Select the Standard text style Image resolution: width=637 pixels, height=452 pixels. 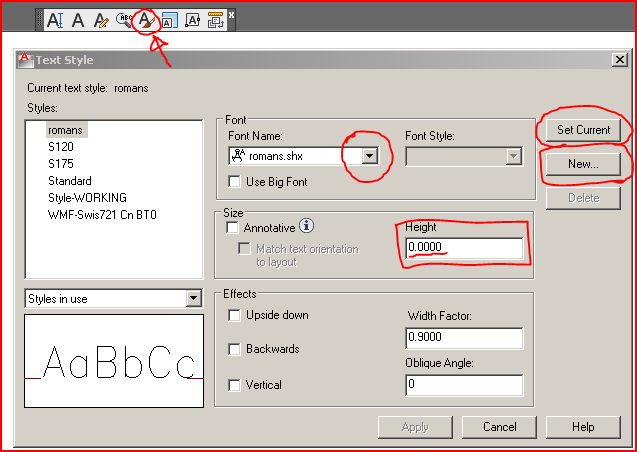(70, 181)
